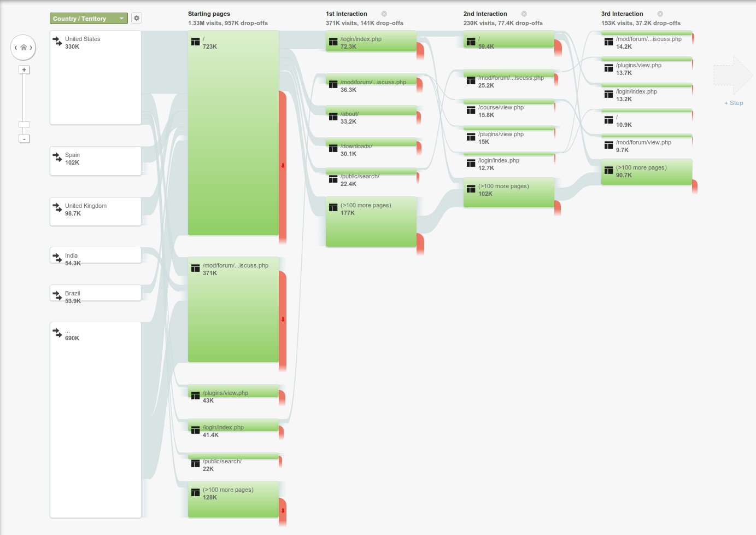Click the zoom slider handle
Viewport: 756px width, 535px height.
(24, 125)
